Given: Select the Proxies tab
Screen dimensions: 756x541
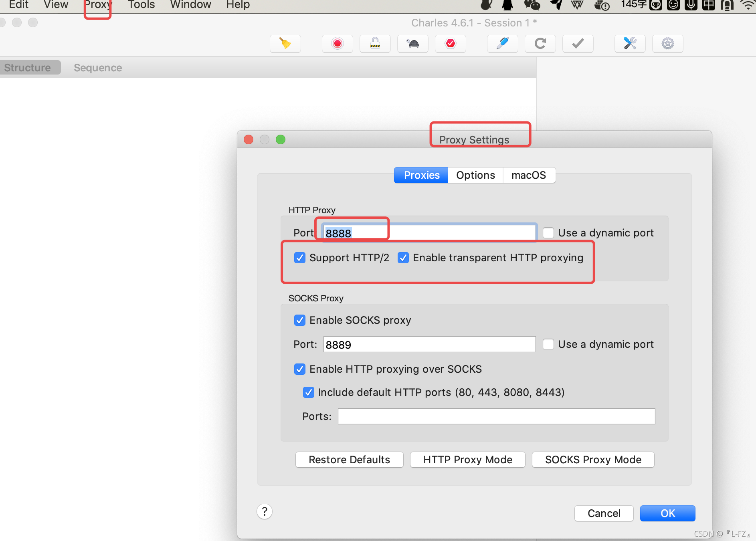Looking at the screenshot, I should pos(421,175).
